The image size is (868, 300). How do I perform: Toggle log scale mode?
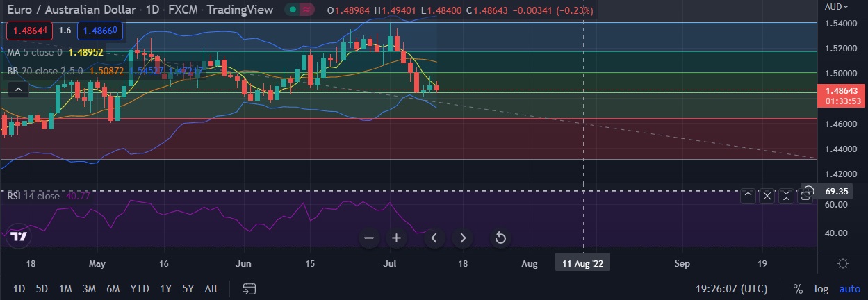821,289
